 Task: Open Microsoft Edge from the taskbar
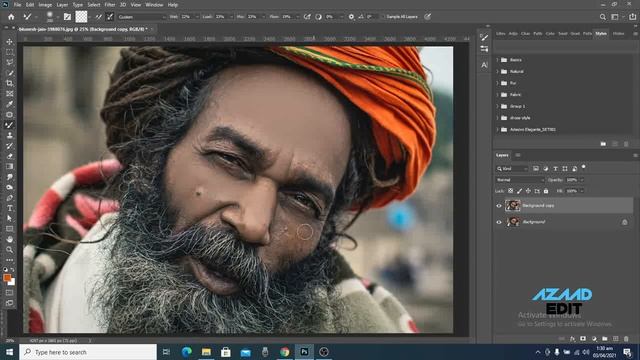click(x=187, y=351)
